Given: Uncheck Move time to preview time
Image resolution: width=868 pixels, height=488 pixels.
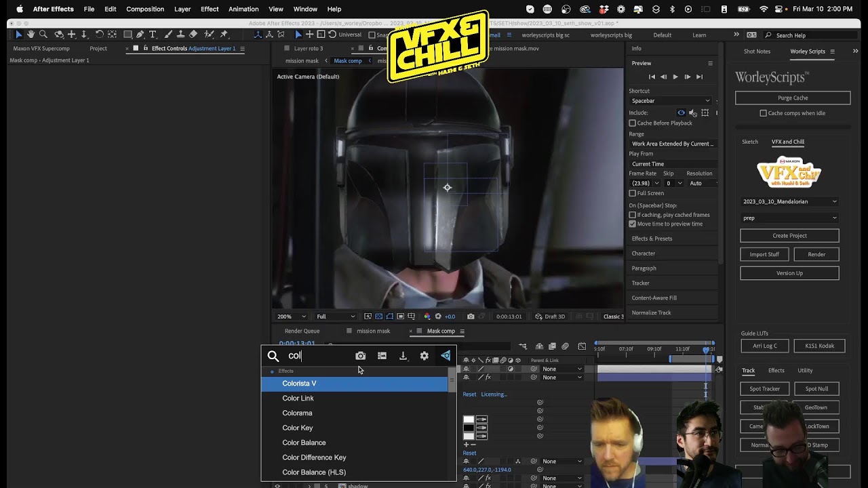Looking at the screenshot, I should (633, 224).
